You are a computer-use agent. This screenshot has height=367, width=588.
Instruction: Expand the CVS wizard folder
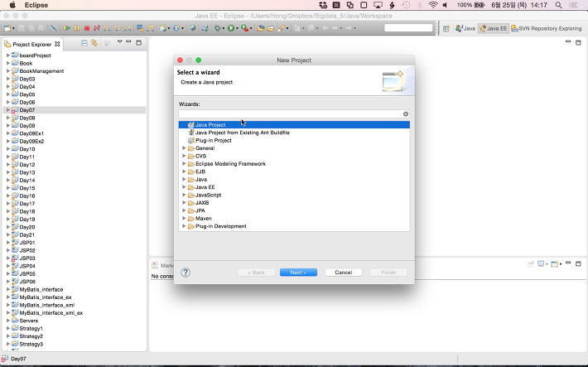coord(184,156)
